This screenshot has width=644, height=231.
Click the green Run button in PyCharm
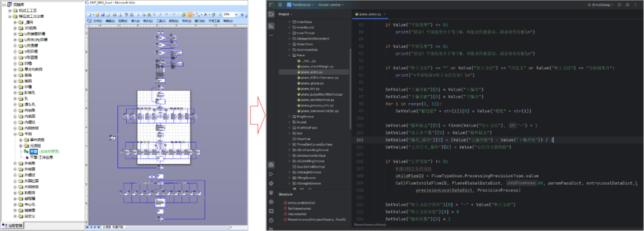point(620,4)
